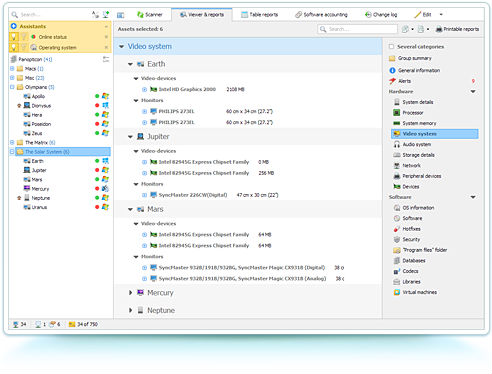Switch to Change log tab
This screenshot has height=374, width=492.
point(381,15)
